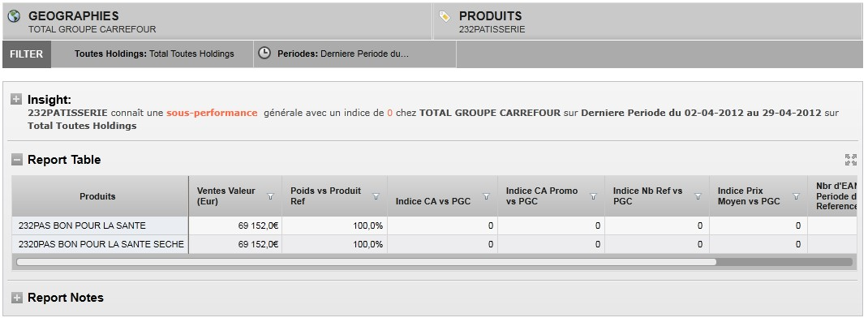
Task: Select row 232PAS BON POUR LA SANTE
Action: (82, 225)
